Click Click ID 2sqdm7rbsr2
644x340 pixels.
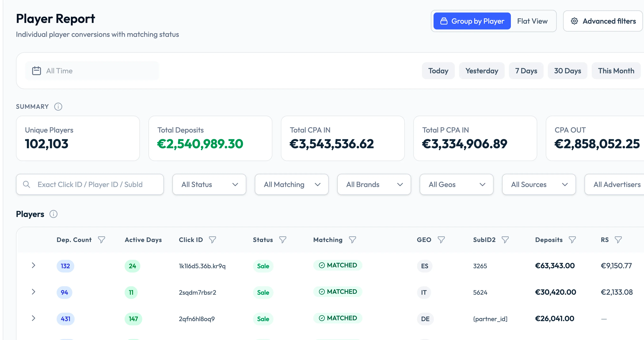pos(197,293)
